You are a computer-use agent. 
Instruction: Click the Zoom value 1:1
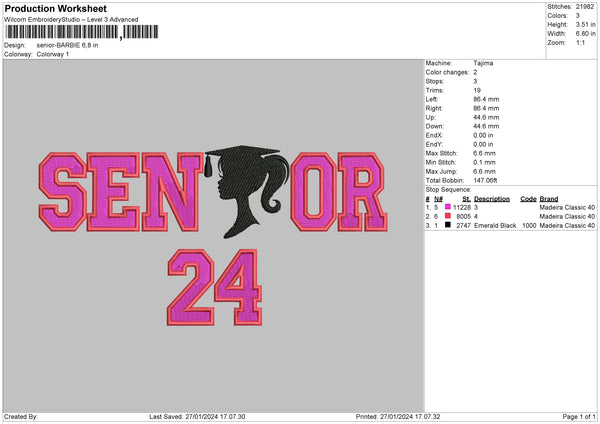580,43
